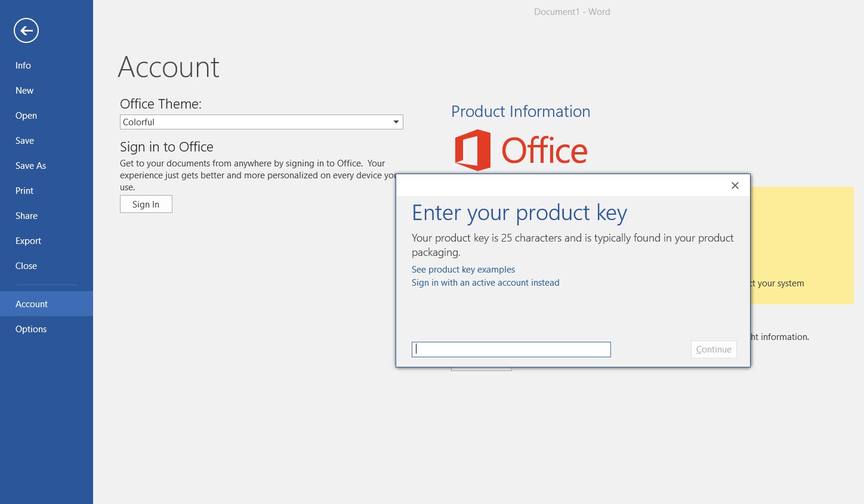Open Word Options from the sidebar
Screen dimensions: 864x504
(31, 329)
